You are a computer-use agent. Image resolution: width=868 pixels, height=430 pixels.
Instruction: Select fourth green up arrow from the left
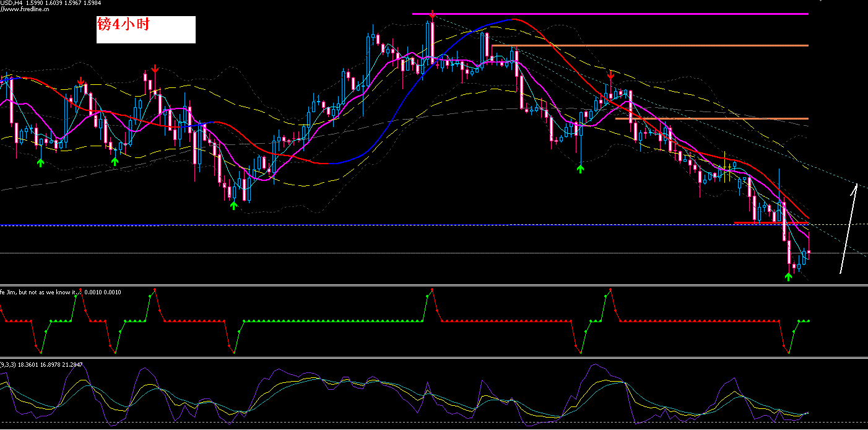580,168
